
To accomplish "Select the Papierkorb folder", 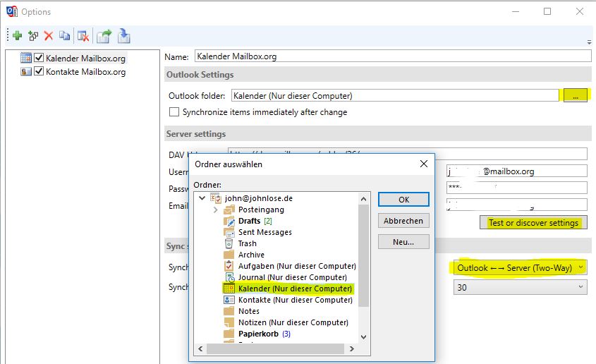I will pyautogui.click(x=258, y=334).
